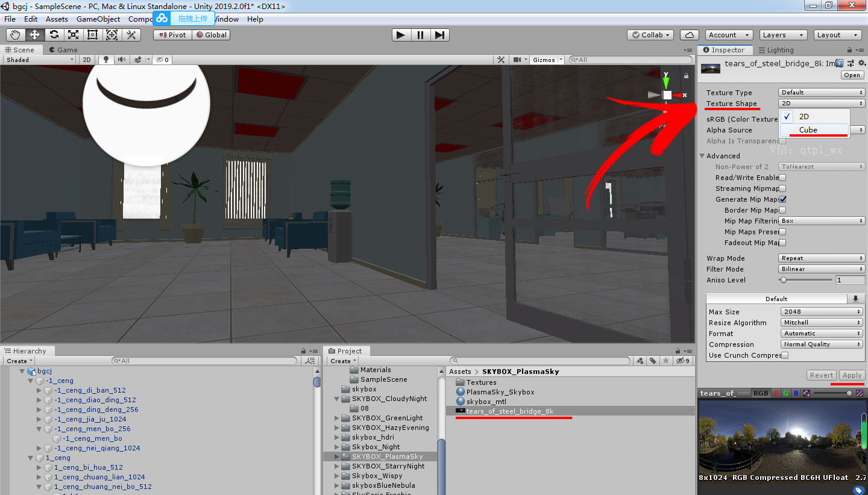868x495 pixels.
Task: Adjust the Aniso Level slider
Action: click(x=807, y=280)
